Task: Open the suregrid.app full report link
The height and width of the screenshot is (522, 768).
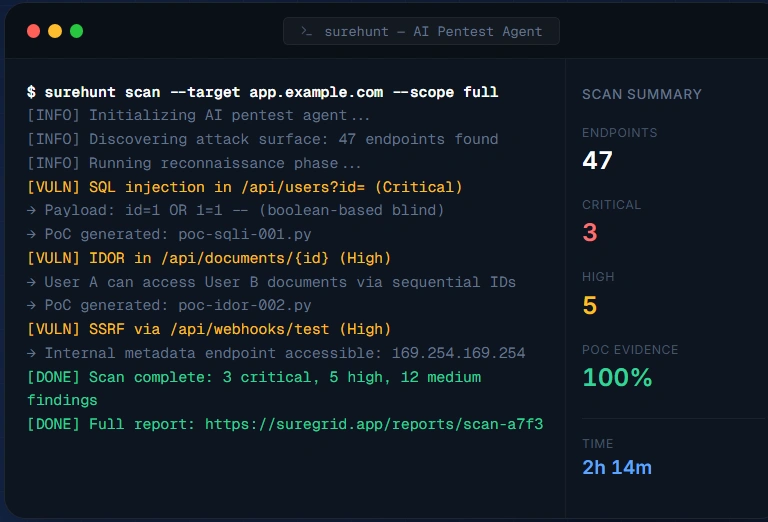Action: (374, 424)
